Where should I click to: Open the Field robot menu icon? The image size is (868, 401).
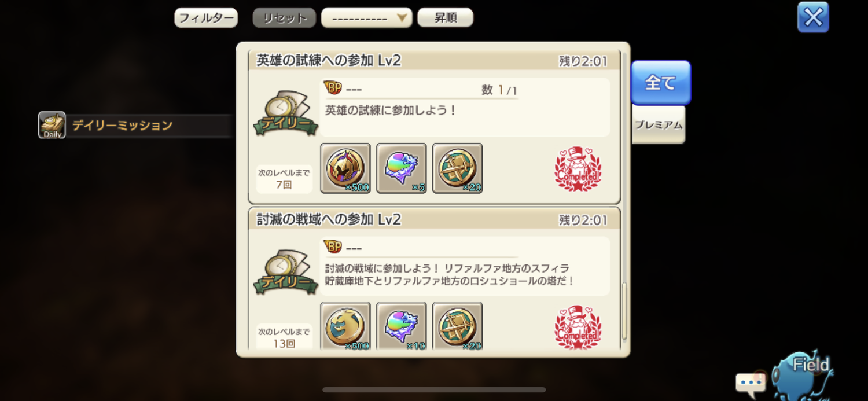click(x=805, y=373)
